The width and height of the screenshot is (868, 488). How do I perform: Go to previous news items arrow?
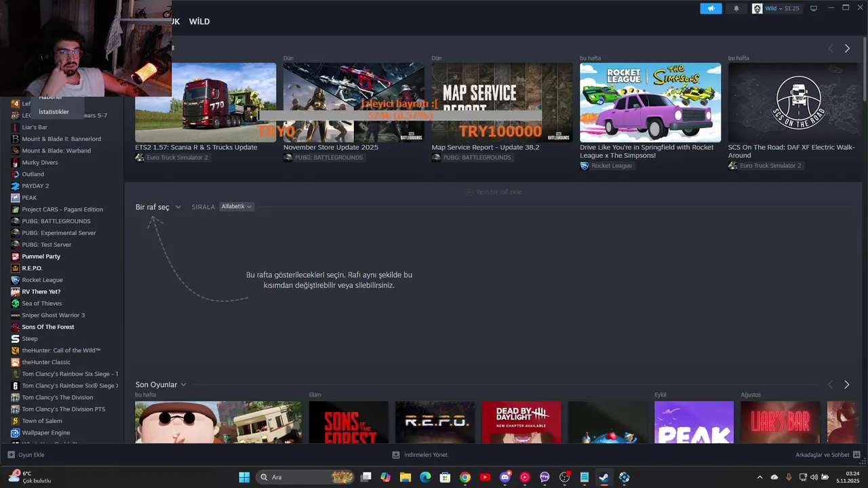tap(831, 48)
